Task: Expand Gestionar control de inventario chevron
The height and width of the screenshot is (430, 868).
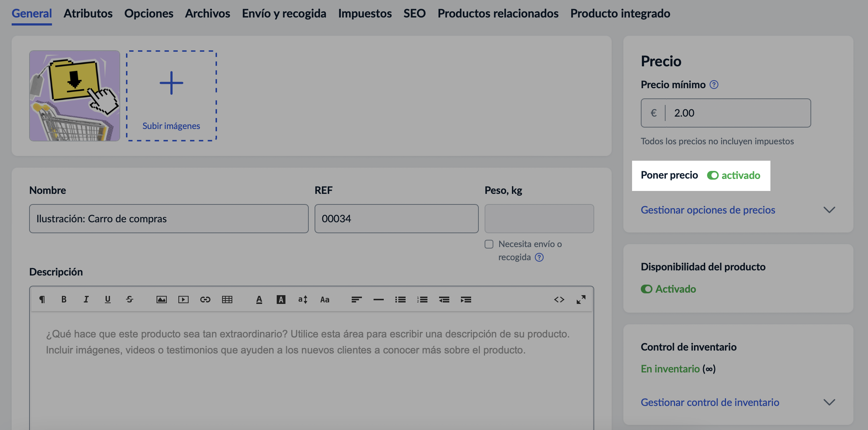Action: tap(829, 402)
